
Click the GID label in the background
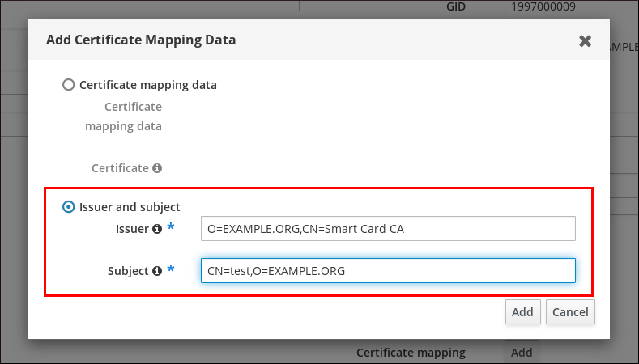coord(458,7)
